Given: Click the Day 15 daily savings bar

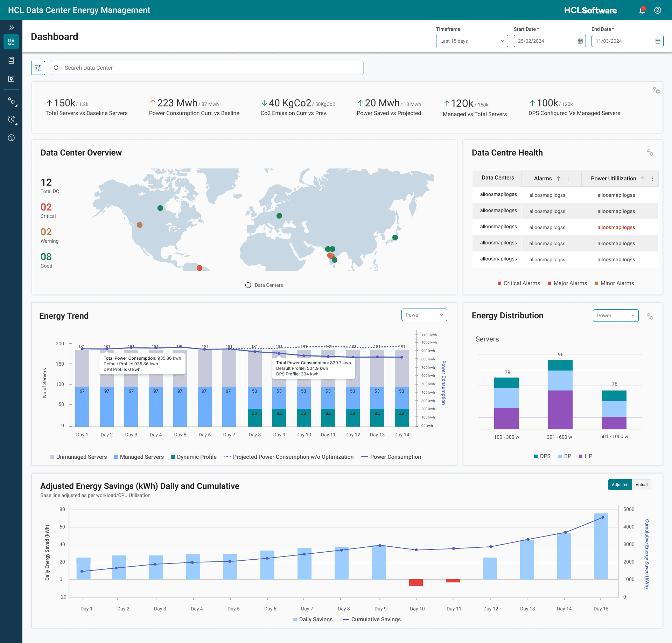Looking at the screenshot, I should tap(601, 546).
